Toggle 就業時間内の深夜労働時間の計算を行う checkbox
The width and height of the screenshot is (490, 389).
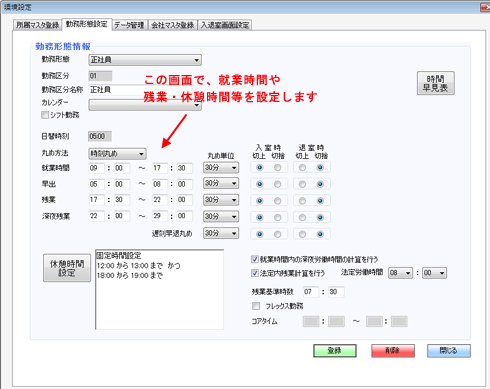click(255, 259)
